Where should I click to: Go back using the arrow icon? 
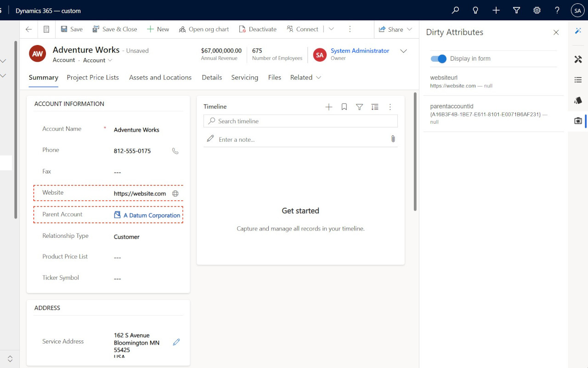pyautogui.click(x=28, y=29)
